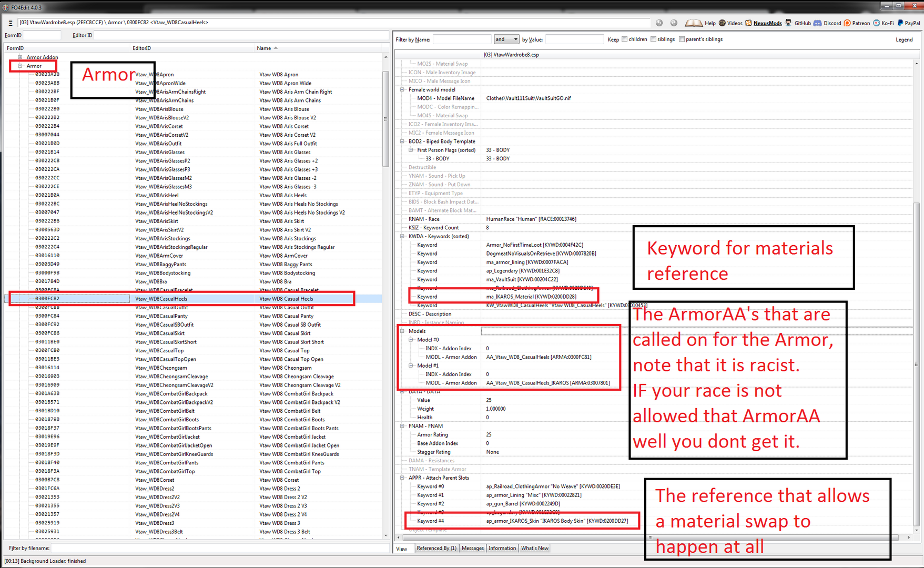Collapse APPR - Attach Parent Slots
This screenshot has width=924, height=568.
coord(402,478)
